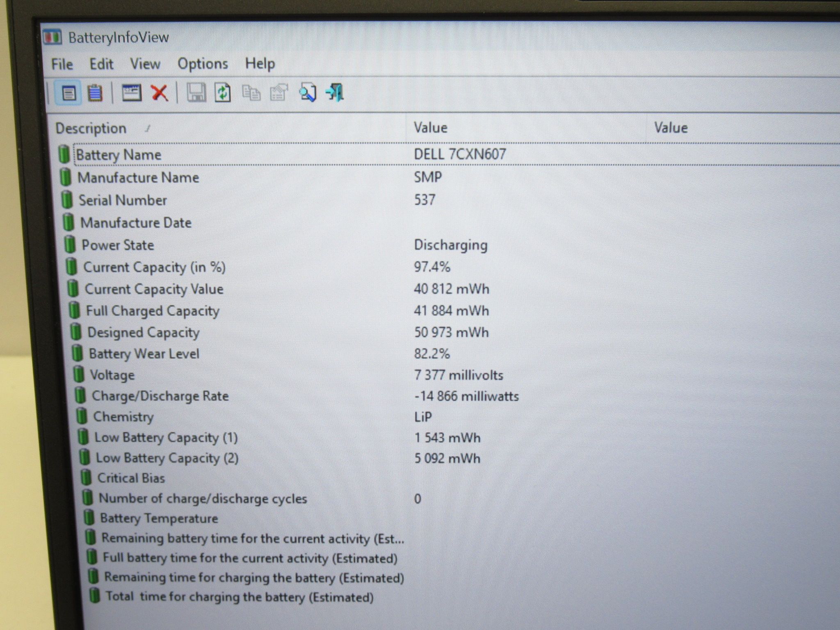Click the value DELL 7CXN607

coord(460,154)
